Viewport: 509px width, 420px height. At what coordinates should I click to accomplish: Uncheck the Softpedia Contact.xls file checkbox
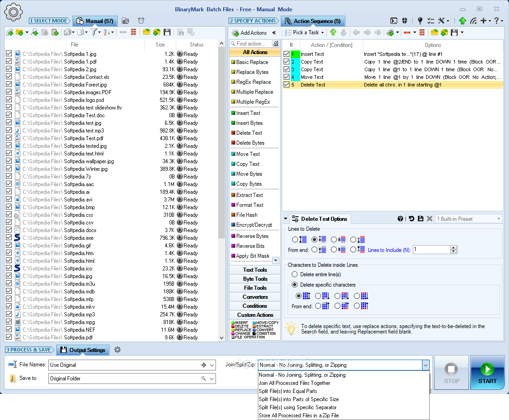coord(9,77)
